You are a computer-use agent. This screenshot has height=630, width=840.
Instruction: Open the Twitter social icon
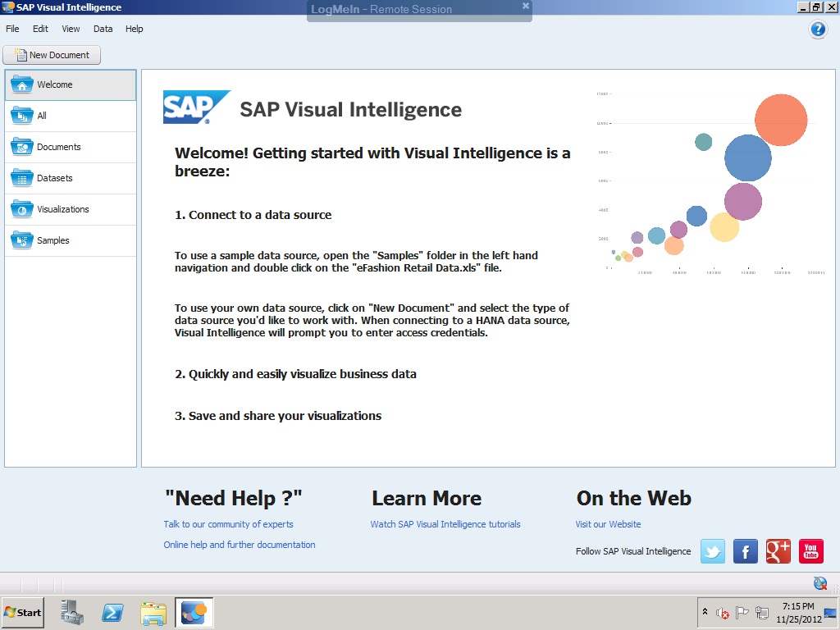(x=713, y=551)
